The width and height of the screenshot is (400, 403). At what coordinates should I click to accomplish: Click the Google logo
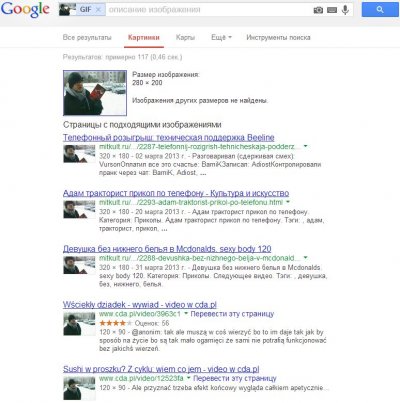pos(25,9)
